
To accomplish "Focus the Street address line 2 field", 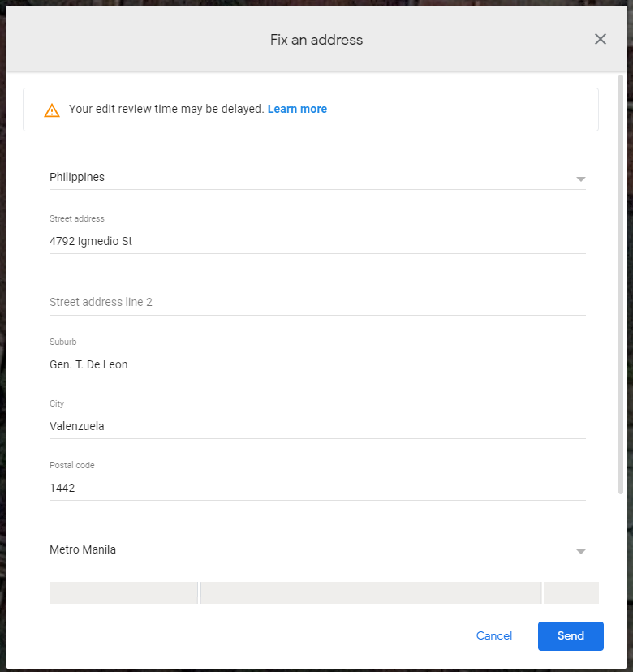I will point(316,302).
